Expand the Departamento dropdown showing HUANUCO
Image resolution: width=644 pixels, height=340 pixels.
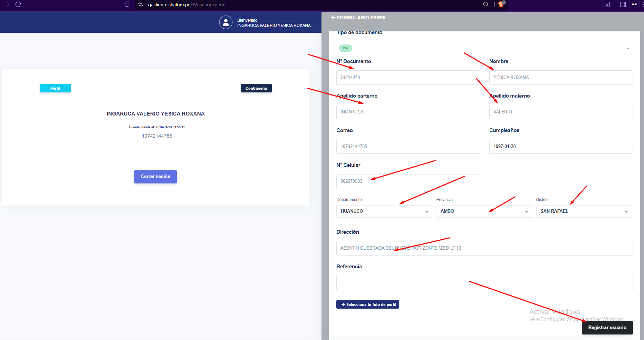(x=384, y=211)
